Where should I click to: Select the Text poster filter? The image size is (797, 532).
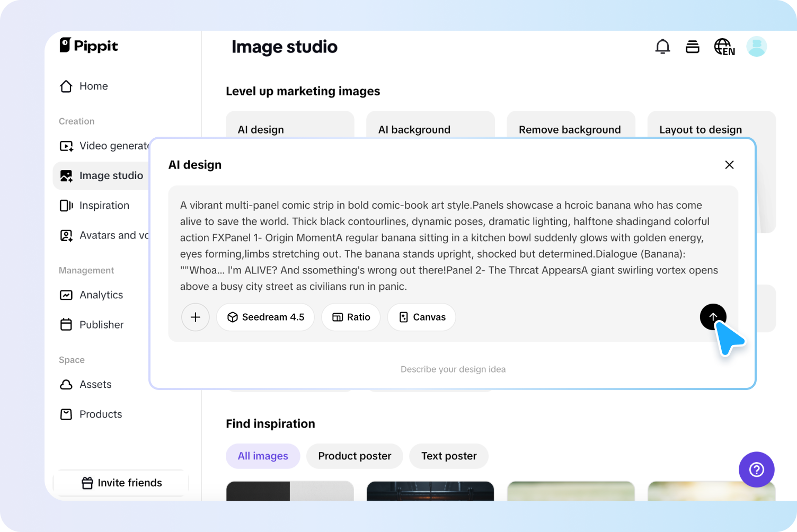[x=449, y=456]
